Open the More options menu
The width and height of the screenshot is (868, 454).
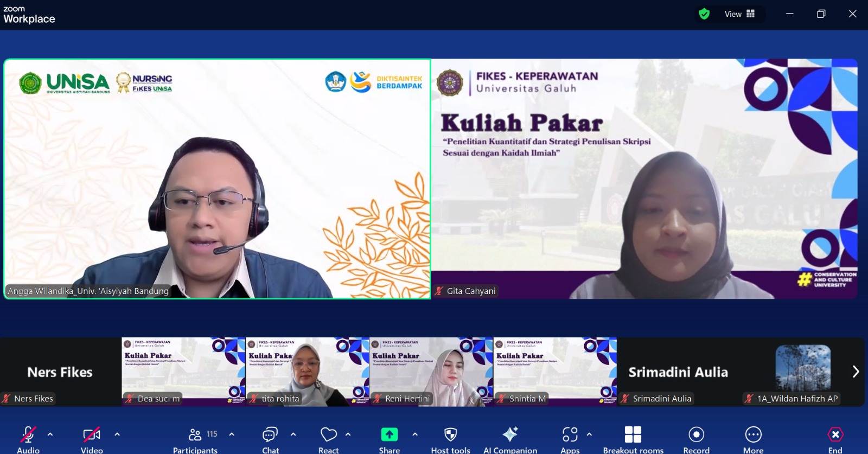[753, 436]
